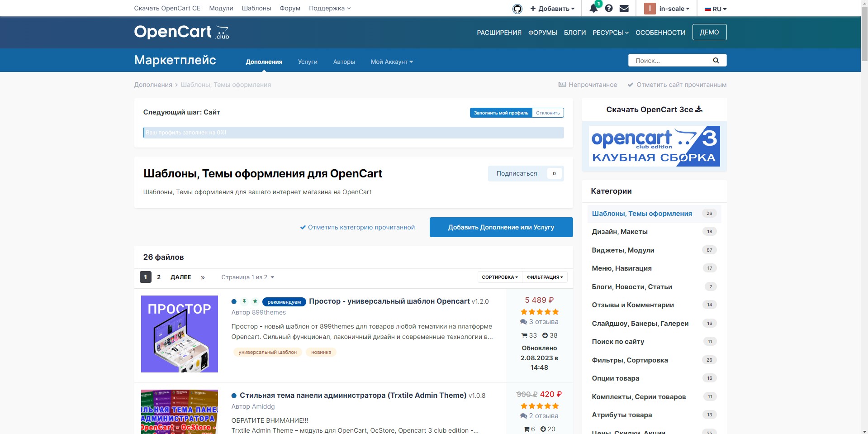Click Заполнить мой профиль button
This screenshot has width=868, height=434.
[x=501, y=113]
